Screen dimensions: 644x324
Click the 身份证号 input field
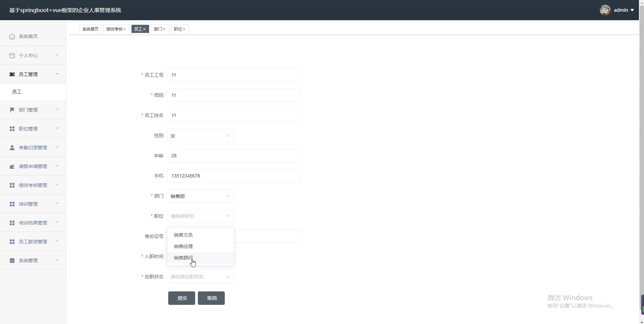tap(268, 236)
